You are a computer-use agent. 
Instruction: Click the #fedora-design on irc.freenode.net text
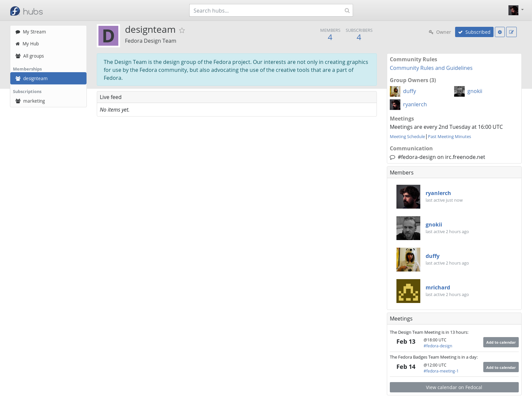point(442,157)
